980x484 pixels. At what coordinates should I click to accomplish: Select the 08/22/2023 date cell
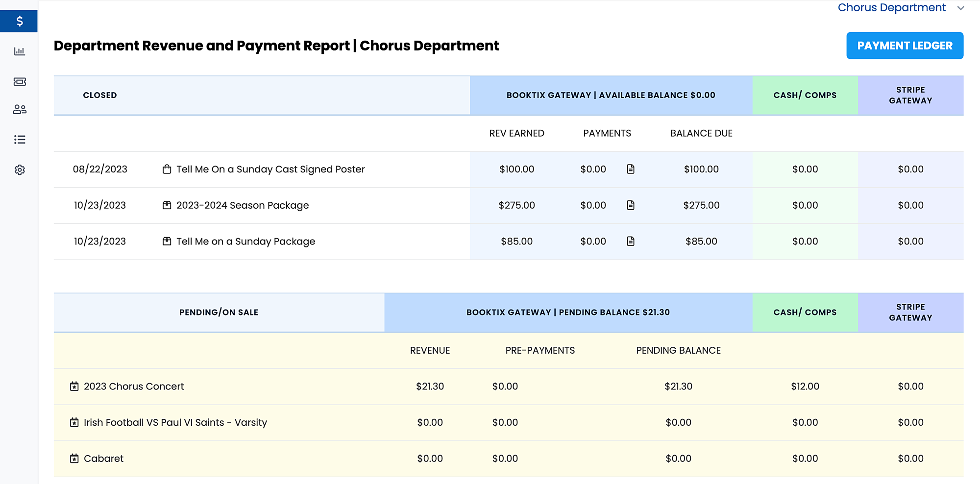[x=100, y=169]
